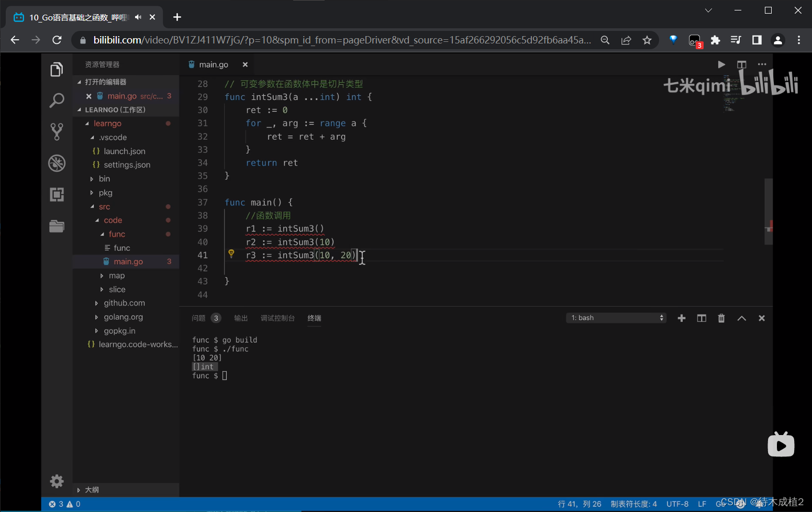Image resolution: width=812 pixels, height=512 pixels.
Task: Close main.go in open editors list
Action: (89, 96)
